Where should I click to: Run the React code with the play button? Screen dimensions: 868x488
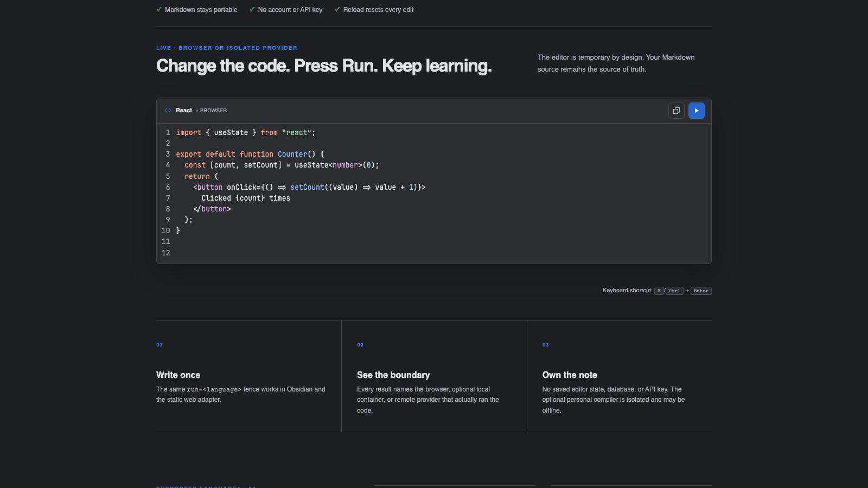[x=697, y=111]
